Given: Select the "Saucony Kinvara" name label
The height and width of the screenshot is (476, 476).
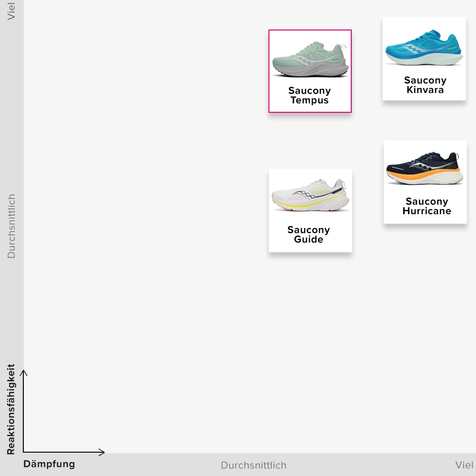Looking at the screenshot, I should (425, 85).
